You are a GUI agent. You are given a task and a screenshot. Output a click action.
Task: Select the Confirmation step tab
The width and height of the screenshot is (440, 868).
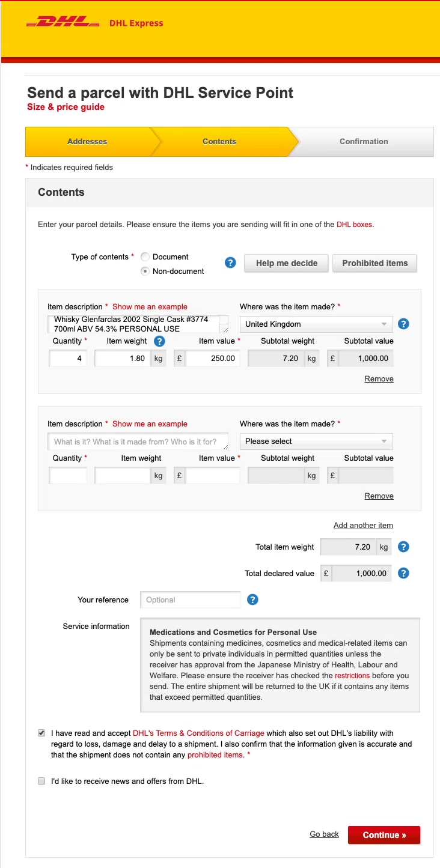pos(364,142)
